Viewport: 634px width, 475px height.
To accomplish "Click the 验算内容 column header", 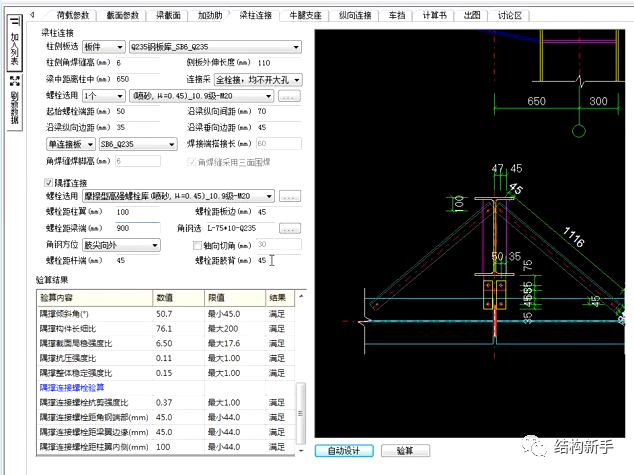I will [x=95, y=298].
